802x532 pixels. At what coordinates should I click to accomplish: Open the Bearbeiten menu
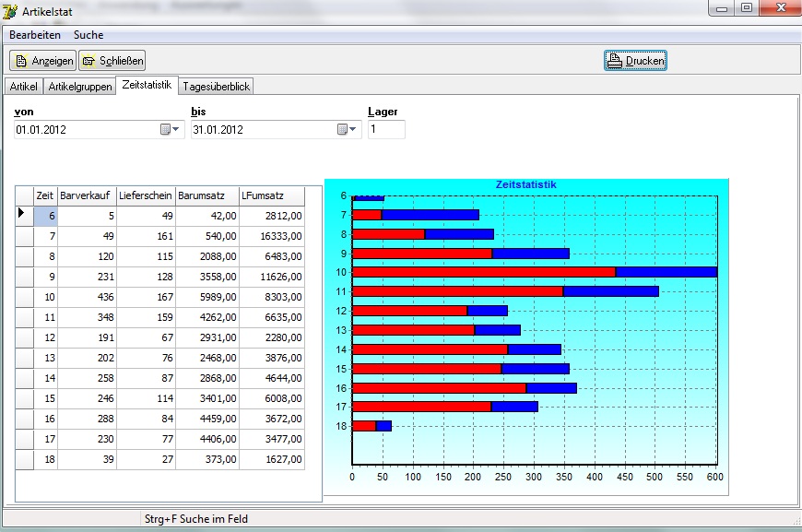coord(35,35)
